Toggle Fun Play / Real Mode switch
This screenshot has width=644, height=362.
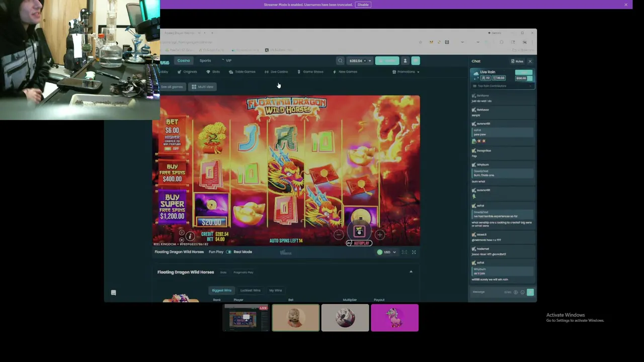tap(228, 252)
